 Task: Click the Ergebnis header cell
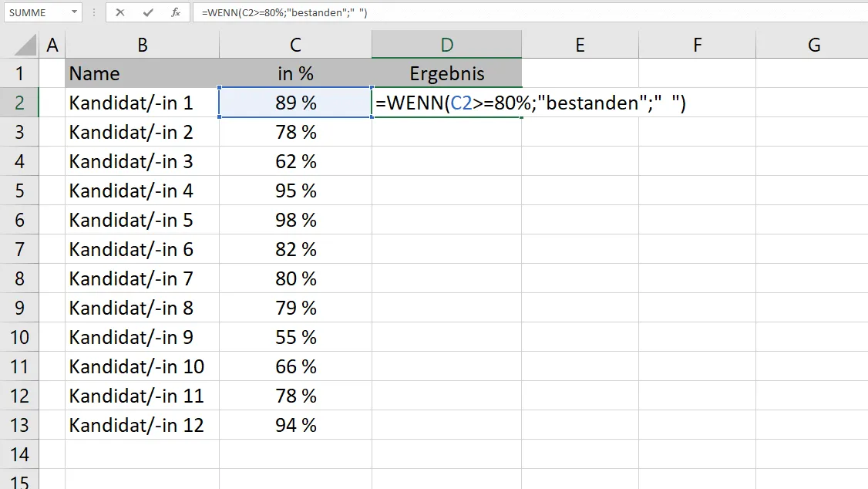point(446,73)
